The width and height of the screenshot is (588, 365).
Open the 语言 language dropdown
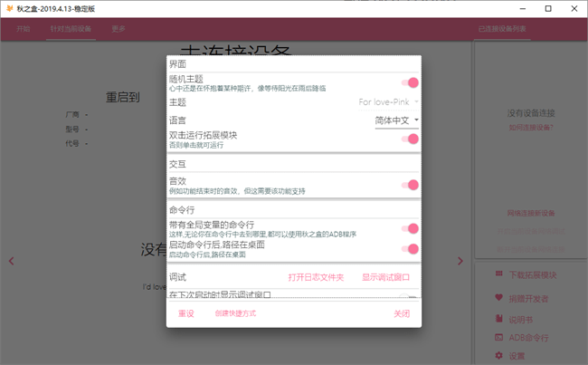pos(397,120)
